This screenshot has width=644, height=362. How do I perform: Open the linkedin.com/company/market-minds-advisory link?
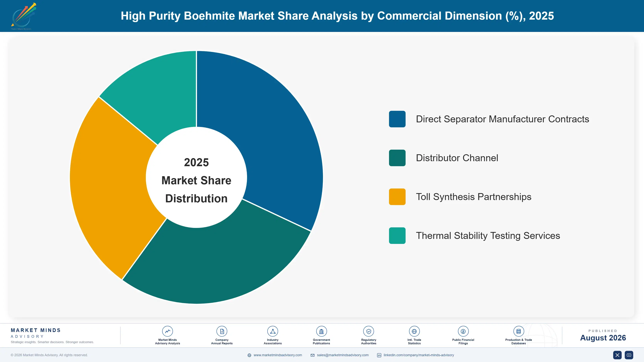click(419, 355)
